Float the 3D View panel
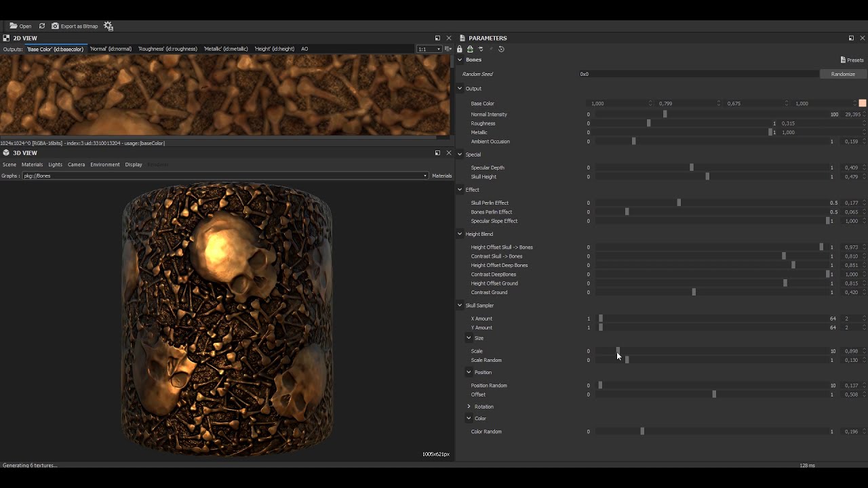 (x=437, y=152)
